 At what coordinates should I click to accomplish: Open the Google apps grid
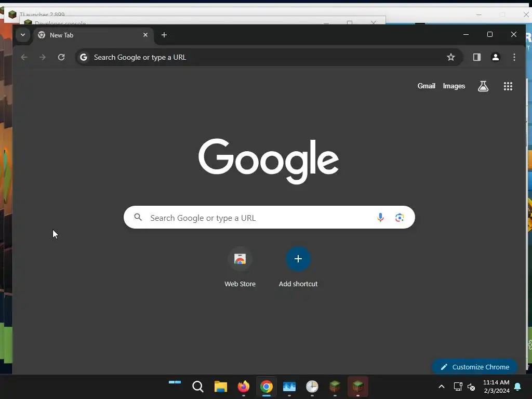pos(508,86)
